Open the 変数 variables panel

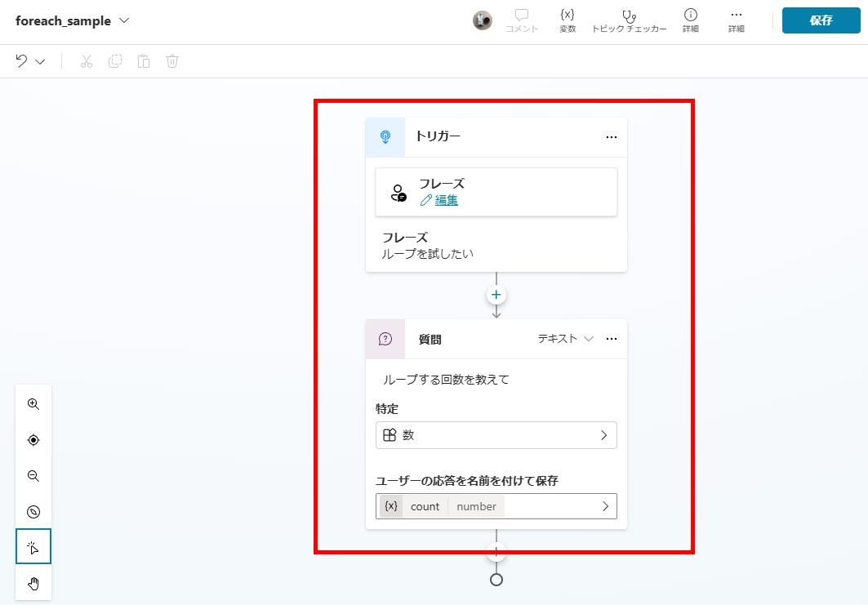coord(568,20)
